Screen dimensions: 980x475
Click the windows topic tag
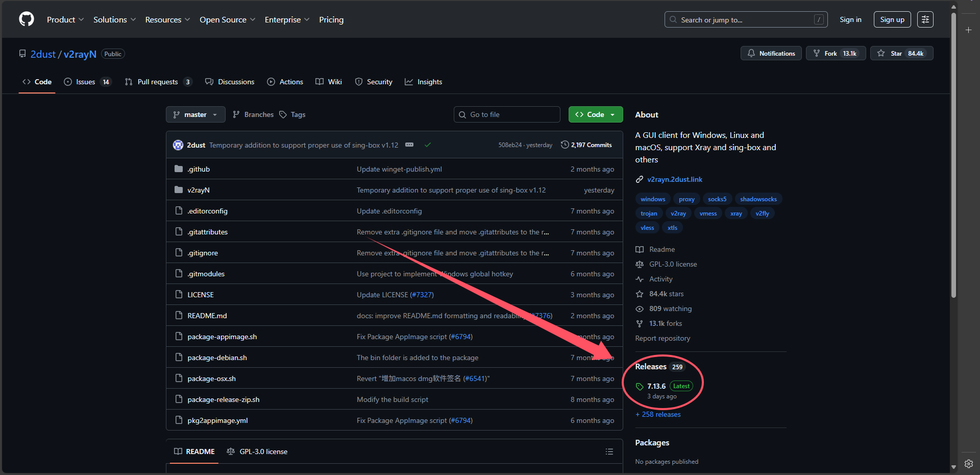[653, 199]
